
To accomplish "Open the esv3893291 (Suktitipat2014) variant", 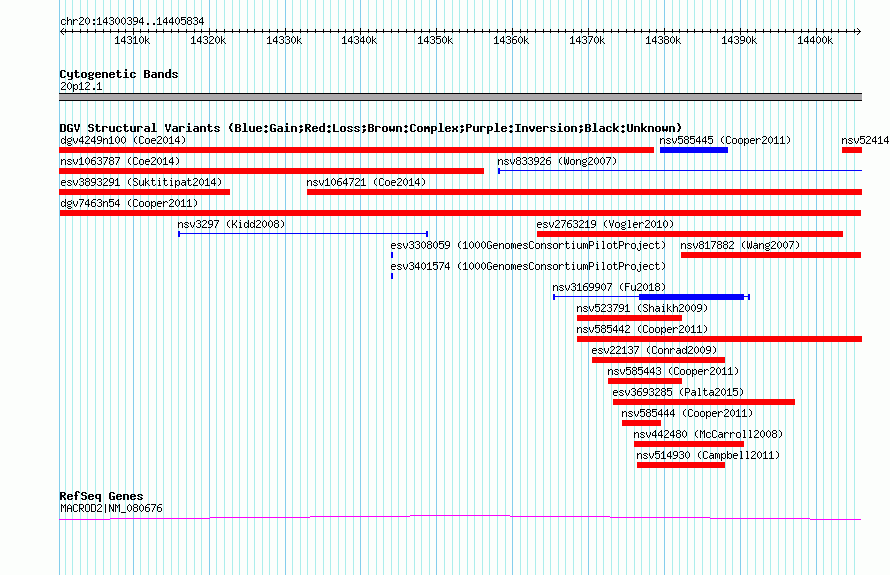I will coord(145,192).
